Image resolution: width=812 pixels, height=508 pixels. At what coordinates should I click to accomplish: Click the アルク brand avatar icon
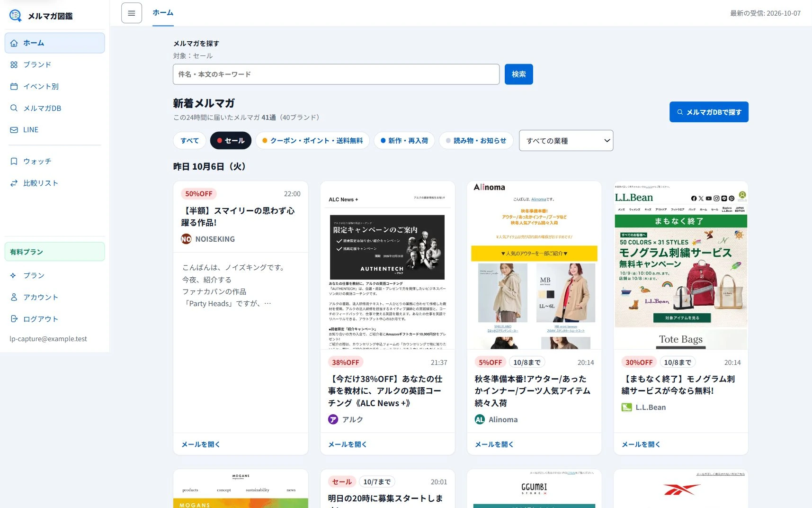click(x=333, y=419)
